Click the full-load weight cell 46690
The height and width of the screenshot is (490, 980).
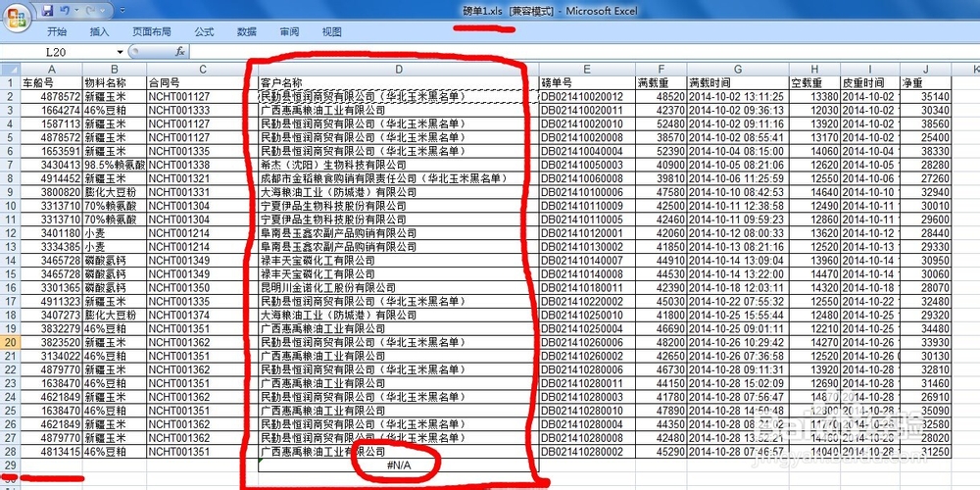click(x=661, y=328)
